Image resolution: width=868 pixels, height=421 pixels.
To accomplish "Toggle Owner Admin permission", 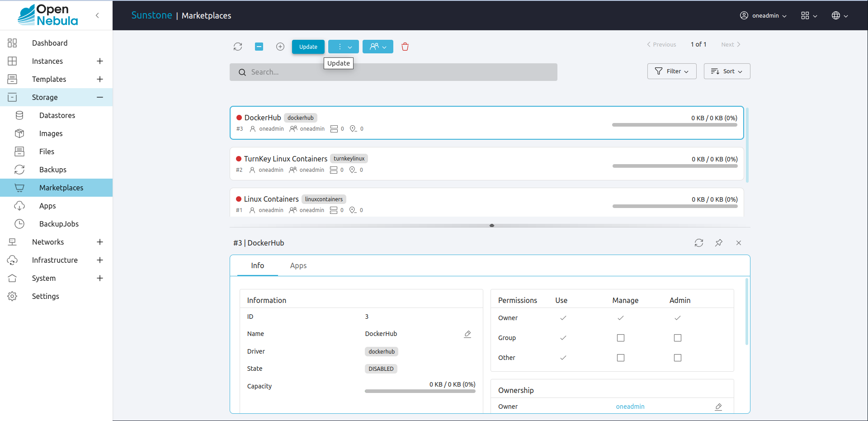I will coord(678,318).
